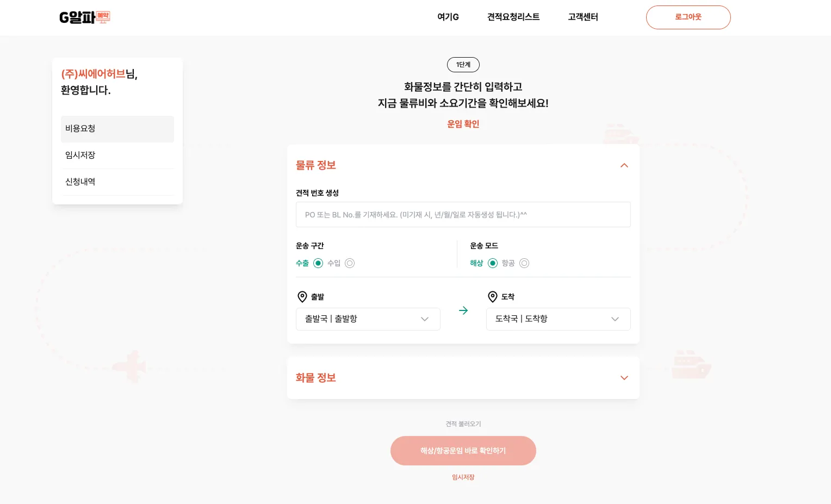831x504 pixels.
Task: Click the departure location pin icon
Action: pyautogui.click(x=302, y=297)
